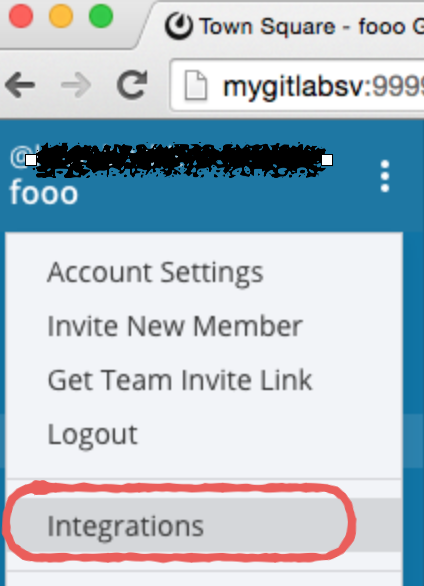Click the green fullscreen window button

[101, 16]
